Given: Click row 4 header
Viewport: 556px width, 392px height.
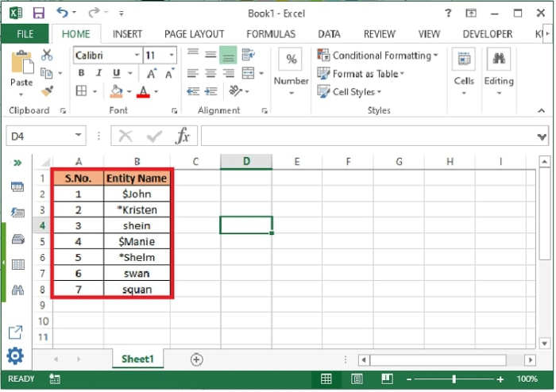Looking at the screenshot, I should point(42,225).
